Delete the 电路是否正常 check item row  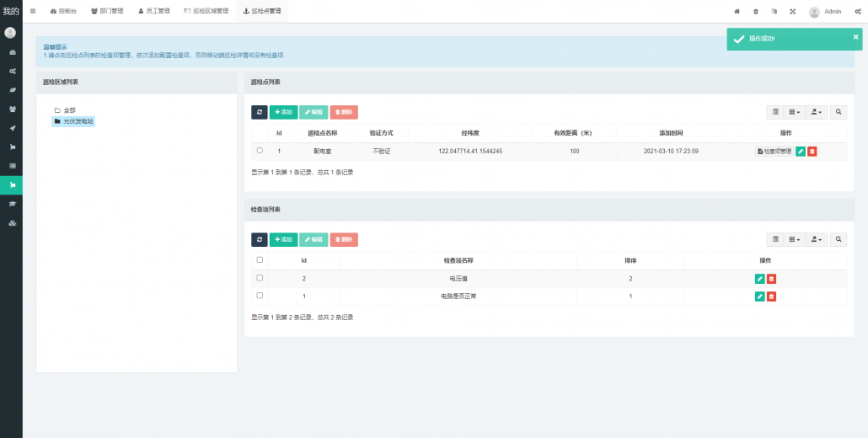click(x=771, y=296)
